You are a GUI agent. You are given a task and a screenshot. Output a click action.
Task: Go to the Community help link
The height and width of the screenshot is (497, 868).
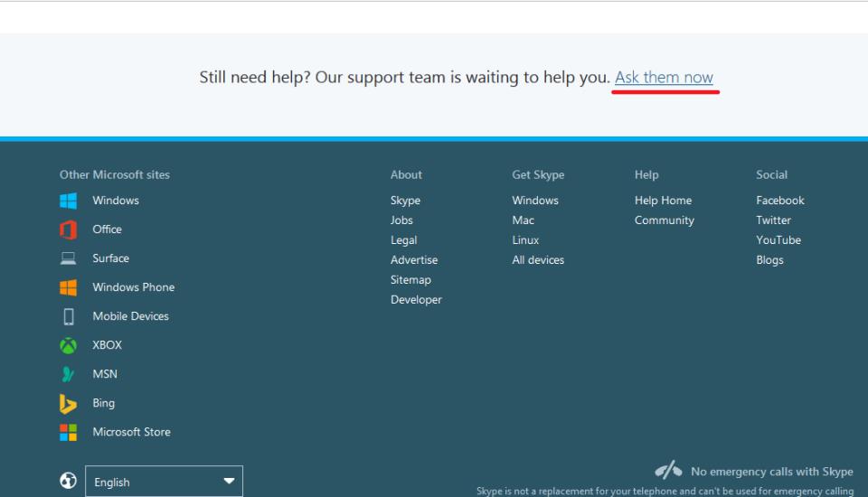coord(664,220)
